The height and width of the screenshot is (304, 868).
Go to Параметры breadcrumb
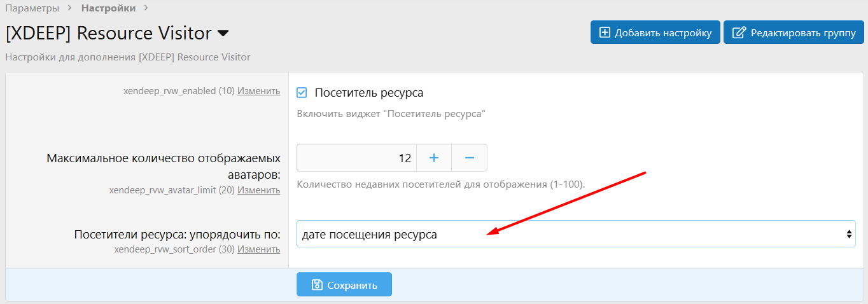(32, 8)
